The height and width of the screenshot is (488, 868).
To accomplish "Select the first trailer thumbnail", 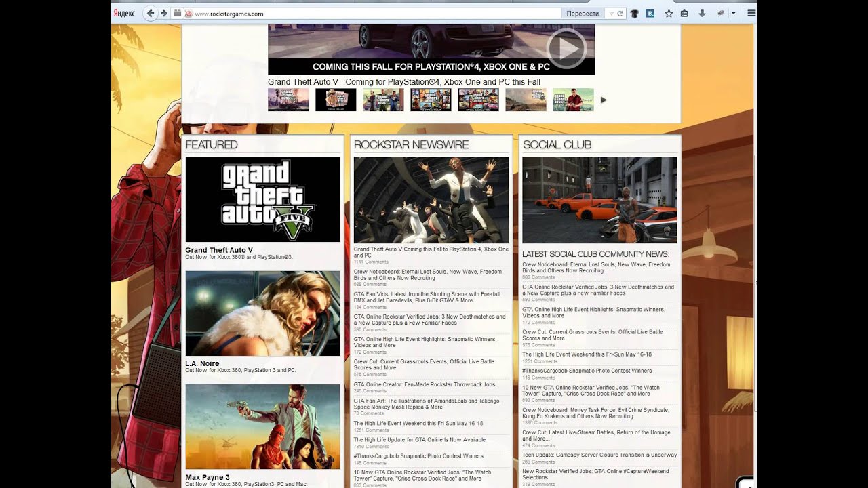I will tap(288, 100).
